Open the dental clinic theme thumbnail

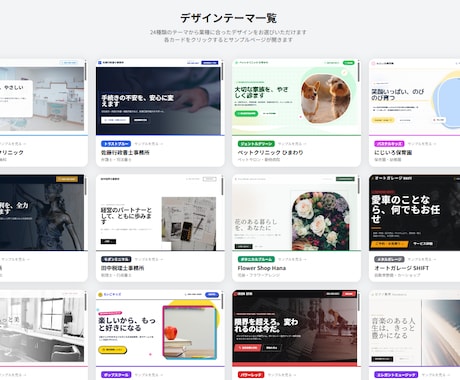[44, 97]
